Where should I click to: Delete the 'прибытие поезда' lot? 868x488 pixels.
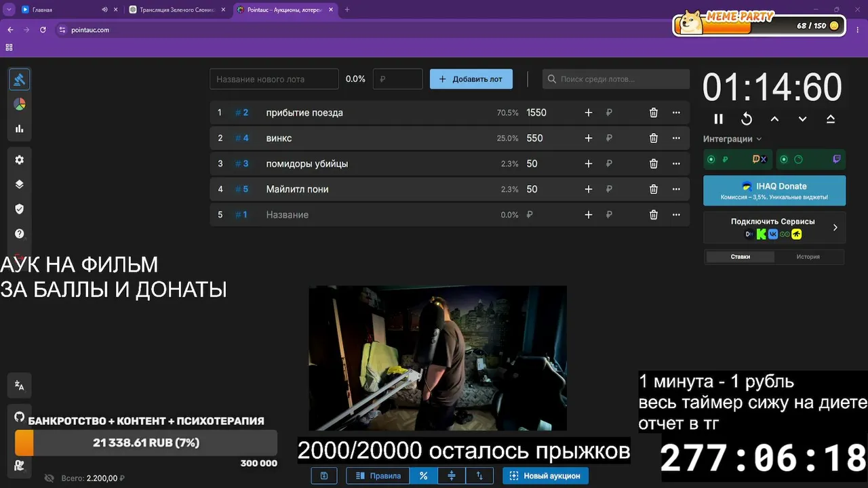(654, 113)
